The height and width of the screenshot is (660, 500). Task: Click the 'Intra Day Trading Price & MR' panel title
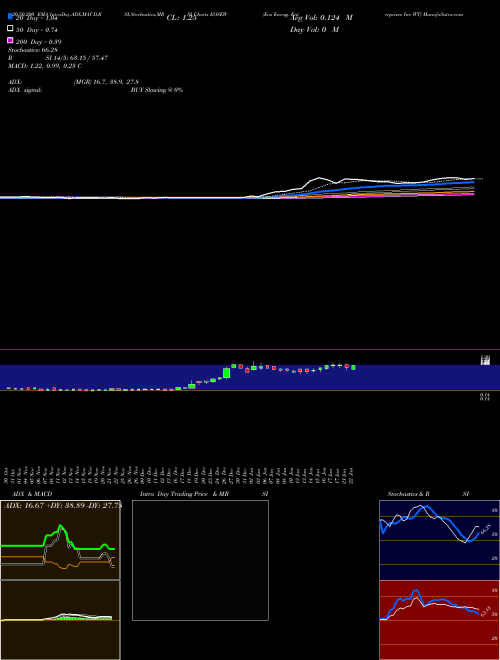point(184,494)
